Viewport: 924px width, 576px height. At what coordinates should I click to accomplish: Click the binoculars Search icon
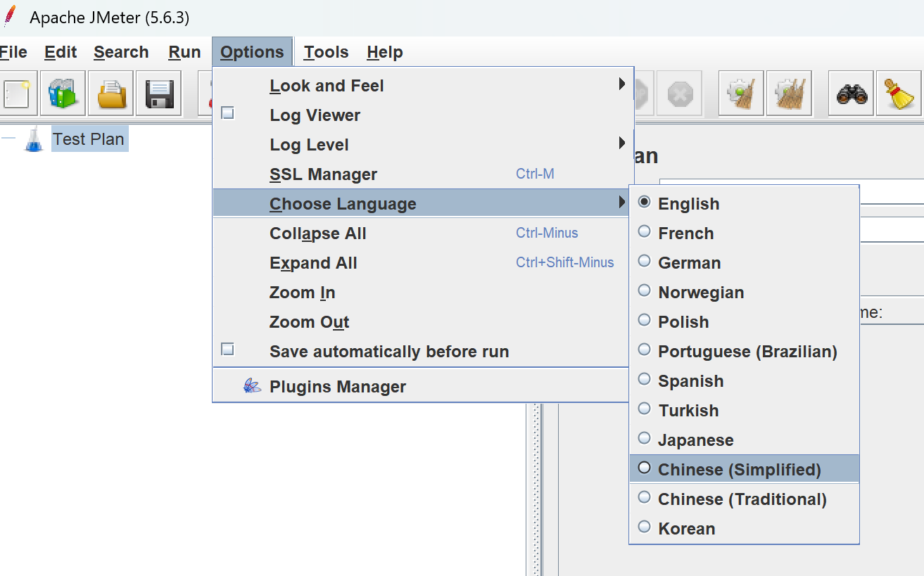click(851, 93)
